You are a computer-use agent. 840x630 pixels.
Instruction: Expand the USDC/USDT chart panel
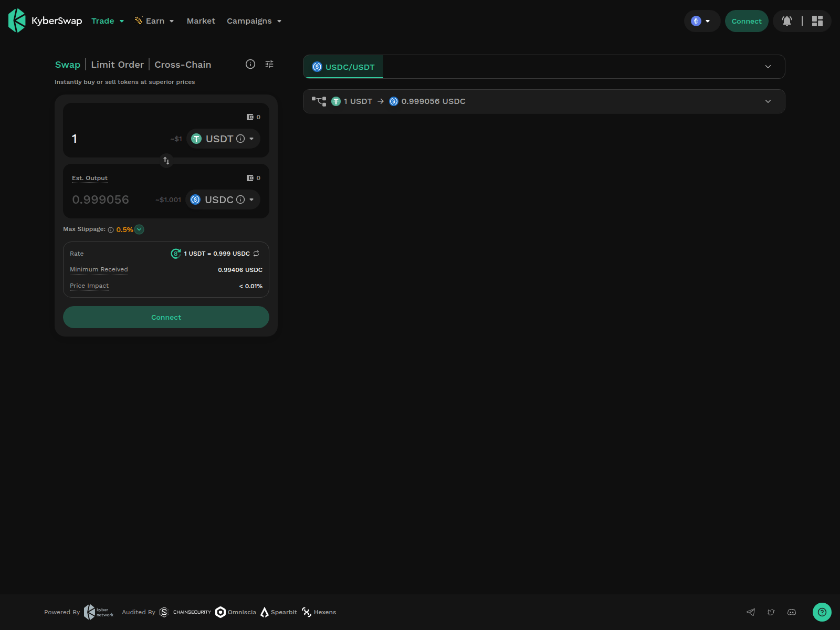[768, 67]
